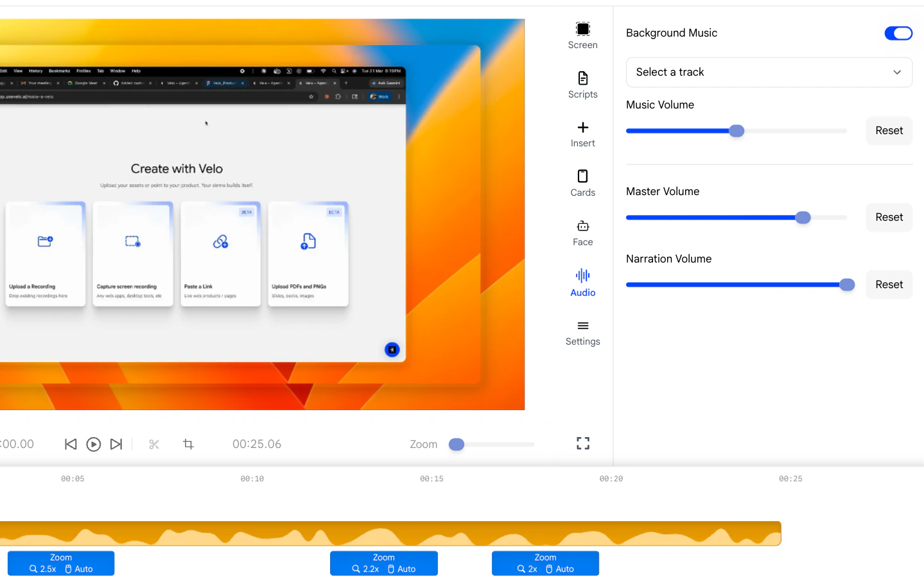924x577 pixels.
Task: Click the Master Volume slider handle
Action: pyautogui.click(x=803, y=218)
